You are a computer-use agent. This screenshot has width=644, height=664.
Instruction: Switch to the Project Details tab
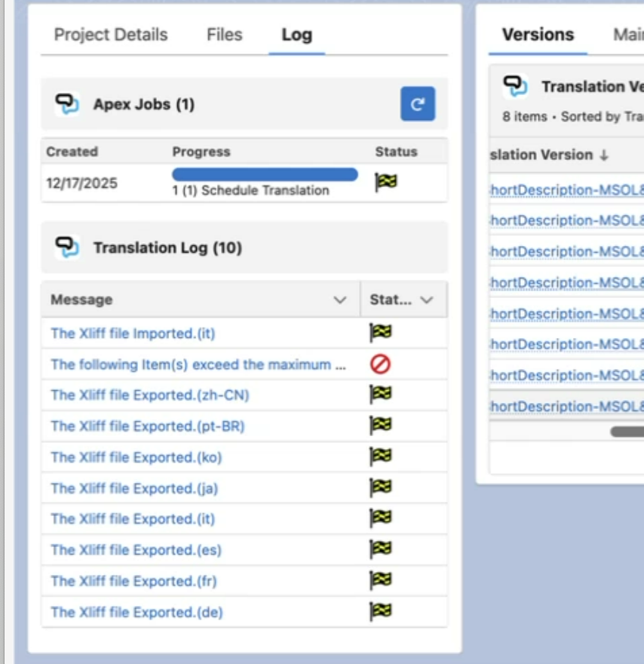(x=111, y=35)
